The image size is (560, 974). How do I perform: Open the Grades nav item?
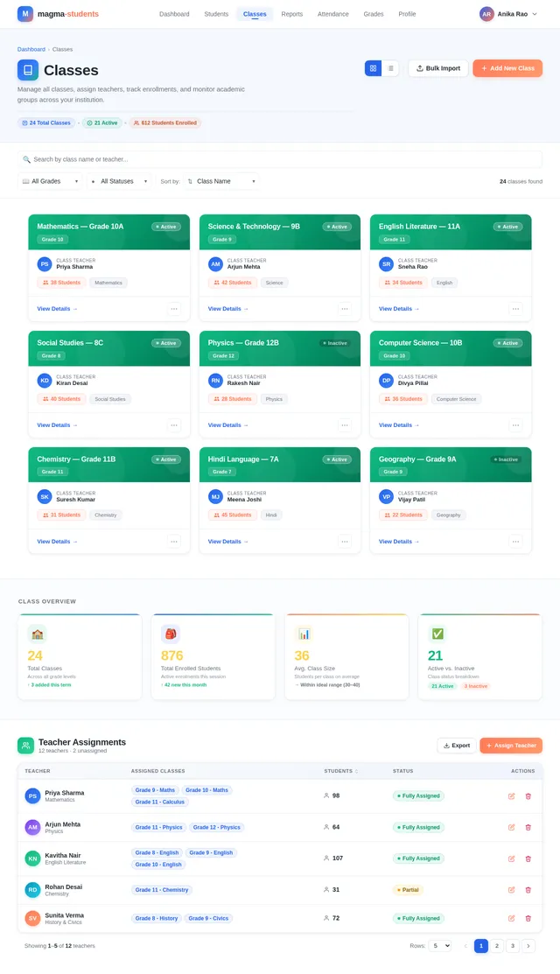[373, 14]
